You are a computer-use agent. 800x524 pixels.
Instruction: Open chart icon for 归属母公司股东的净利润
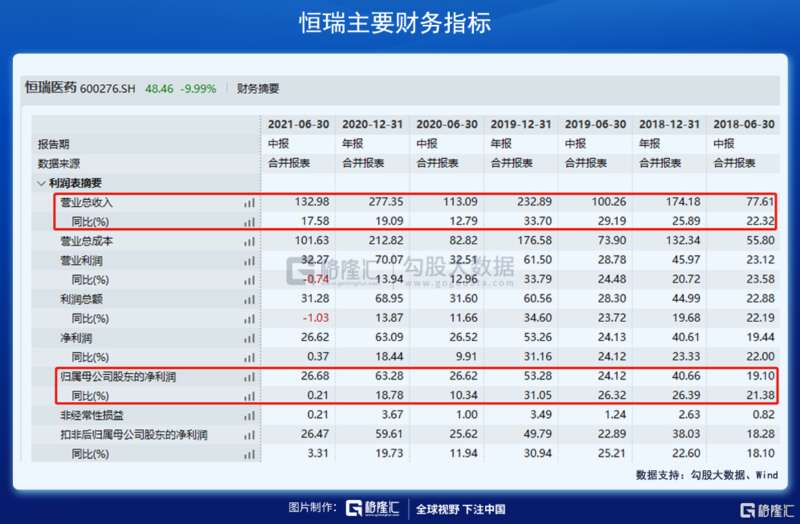pyautogui.click(x=247, y=377)
